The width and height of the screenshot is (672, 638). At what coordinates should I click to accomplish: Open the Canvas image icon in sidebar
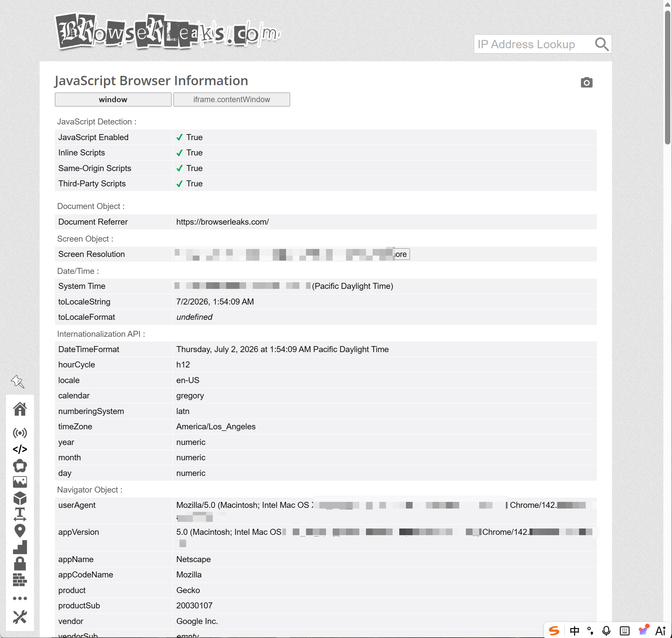[20, 482]
